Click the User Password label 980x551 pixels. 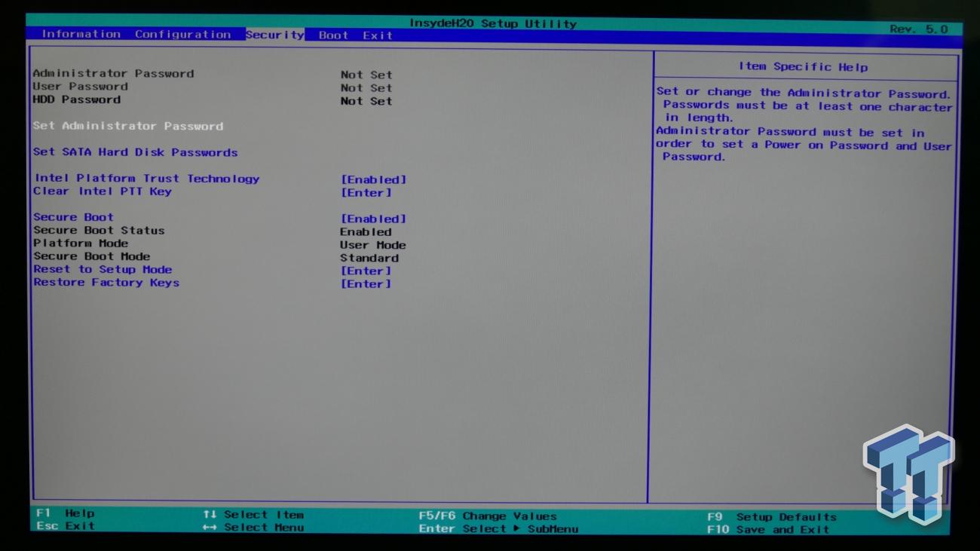coord(81,87)
